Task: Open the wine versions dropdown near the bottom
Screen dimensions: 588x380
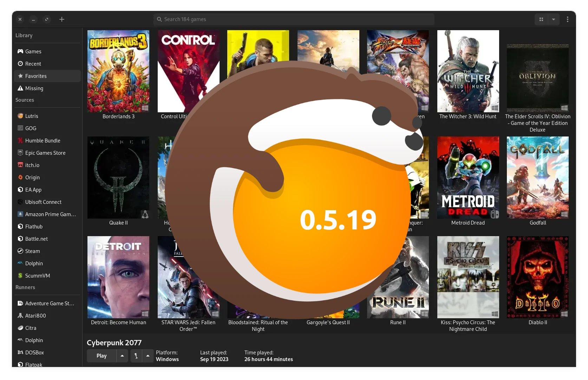Action: point(147,355)
